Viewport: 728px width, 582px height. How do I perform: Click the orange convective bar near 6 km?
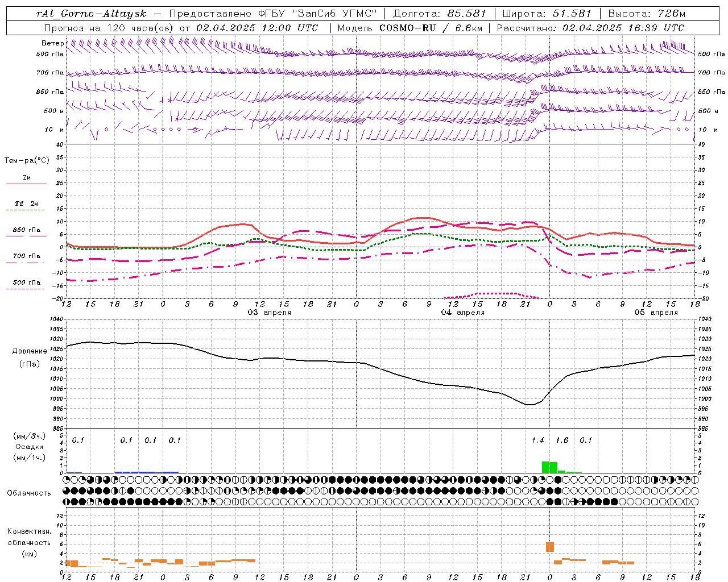[550, 547]
